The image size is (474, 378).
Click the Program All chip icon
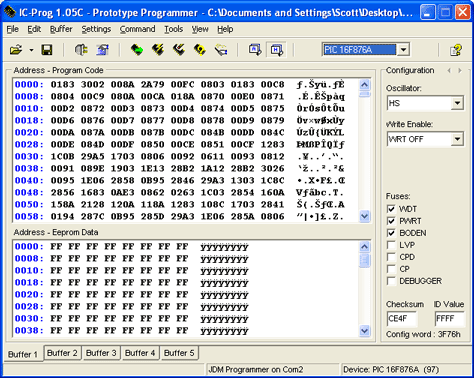[158, 50]
